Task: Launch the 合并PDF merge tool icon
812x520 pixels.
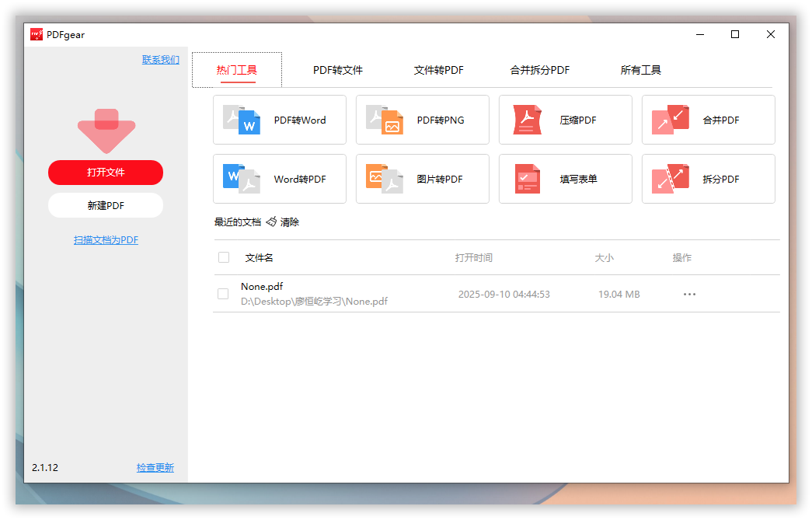Action: [670, 120]
